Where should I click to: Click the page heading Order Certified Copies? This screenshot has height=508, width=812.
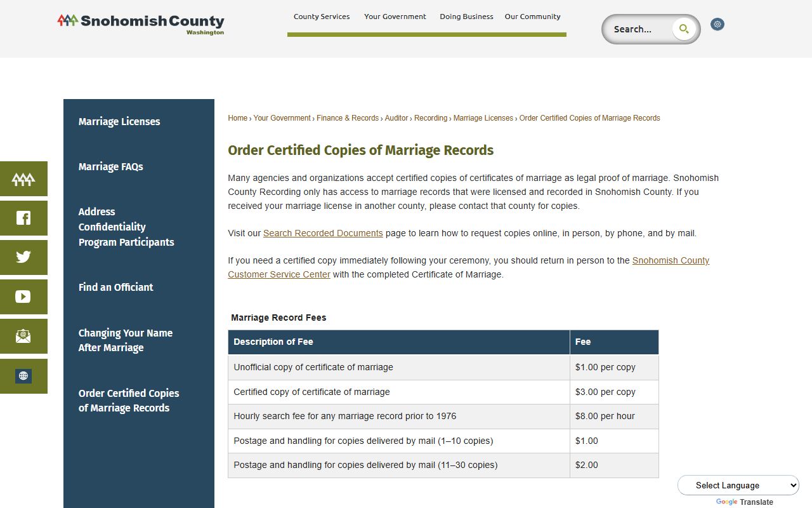tap(361, 150)
